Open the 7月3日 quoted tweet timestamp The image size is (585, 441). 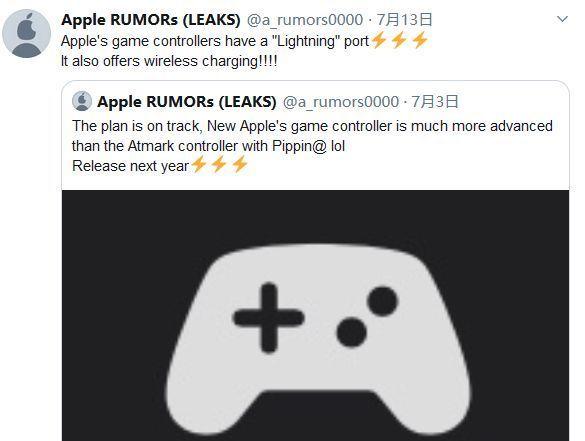tap(435, 102)
